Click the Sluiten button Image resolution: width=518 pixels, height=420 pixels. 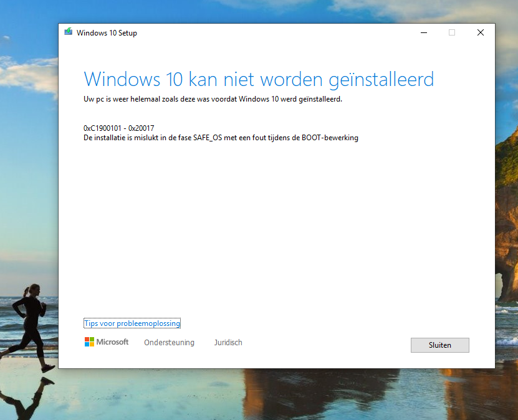coord(439,345)
